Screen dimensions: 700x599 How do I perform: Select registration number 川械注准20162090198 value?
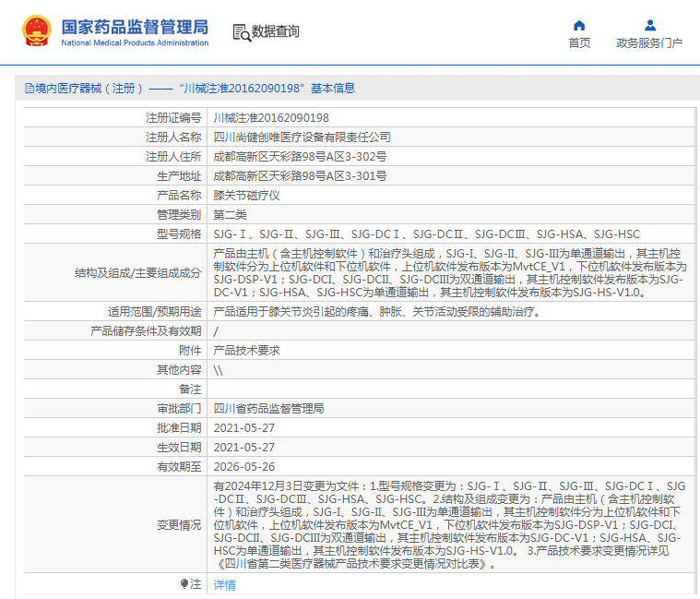tap(271, 118)
